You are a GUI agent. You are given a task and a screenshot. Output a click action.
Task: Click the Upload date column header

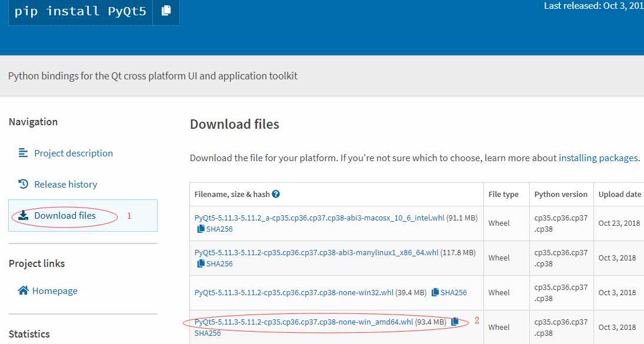(620, 194)
